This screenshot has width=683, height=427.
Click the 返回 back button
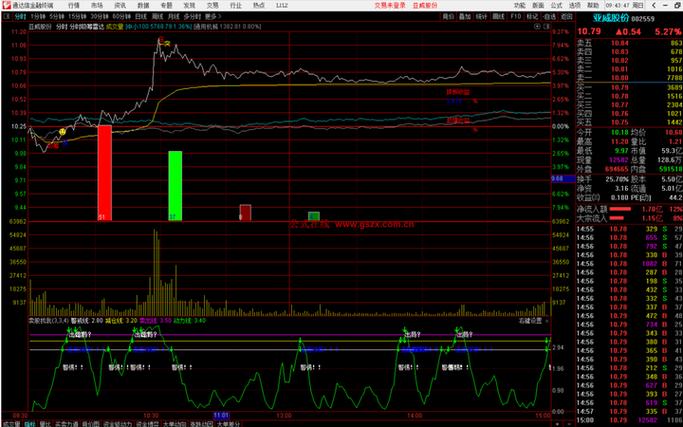tap(568, 17)
